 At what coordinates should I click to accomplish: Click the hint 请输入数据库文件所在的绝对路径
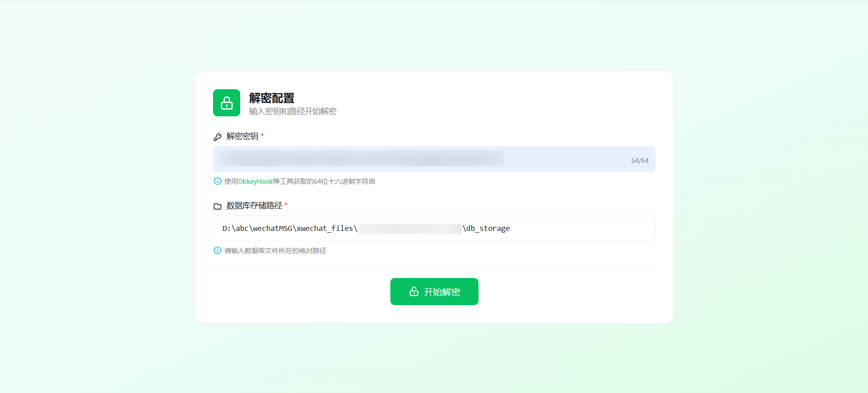click(275, 251)
